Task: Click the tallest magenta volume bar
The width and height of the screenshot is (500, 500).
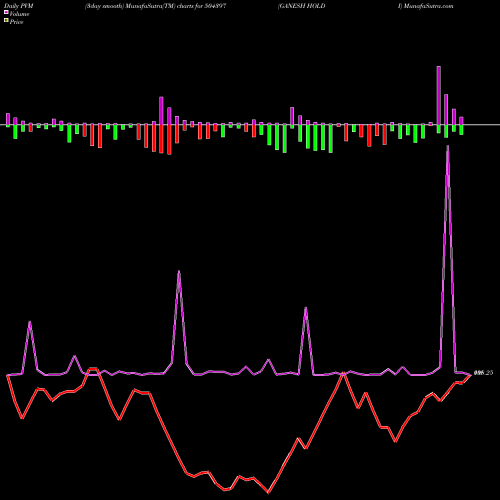Action: point(439,95)
